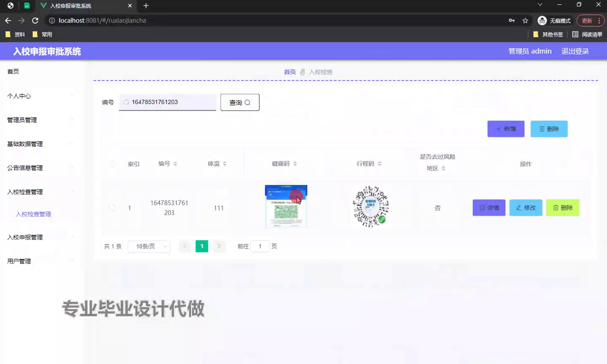Screen dimensions: 607x364
Task: Open a new browser tab with plus icon
Action: click(146, 5)
